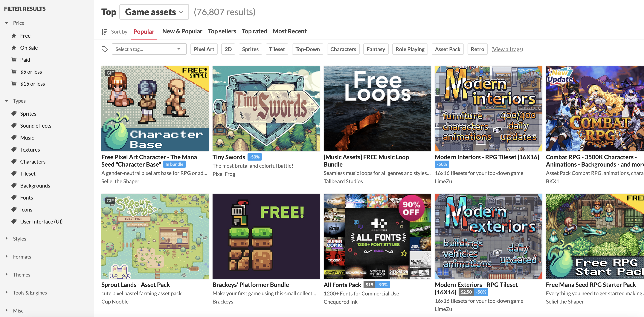Click the tag icon beside Backgrounds

tap(14, 185)
